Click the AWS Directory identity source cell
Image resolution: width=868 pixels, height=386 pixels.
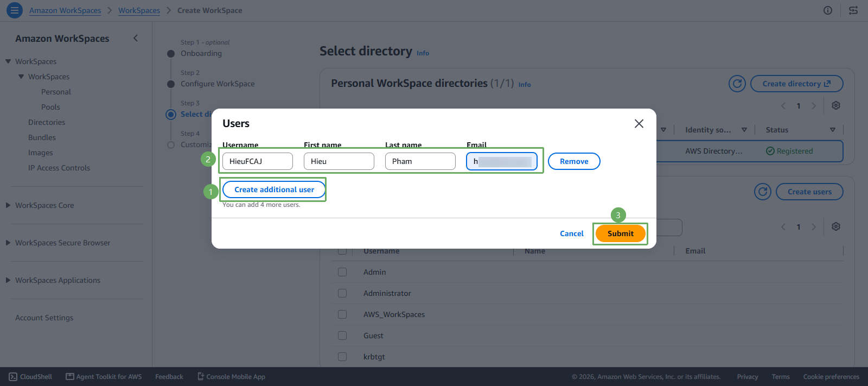[714, 151]
